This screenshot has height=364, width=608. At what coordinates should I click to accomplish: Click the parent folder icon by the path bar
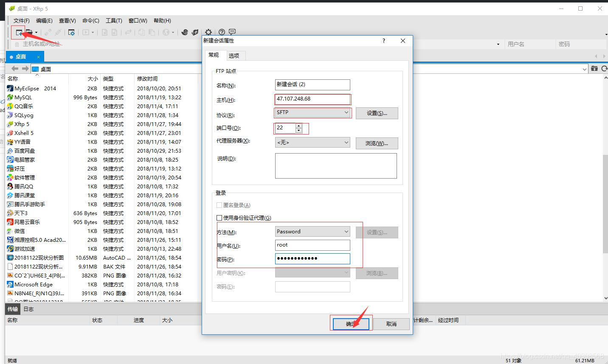(594, 69)
